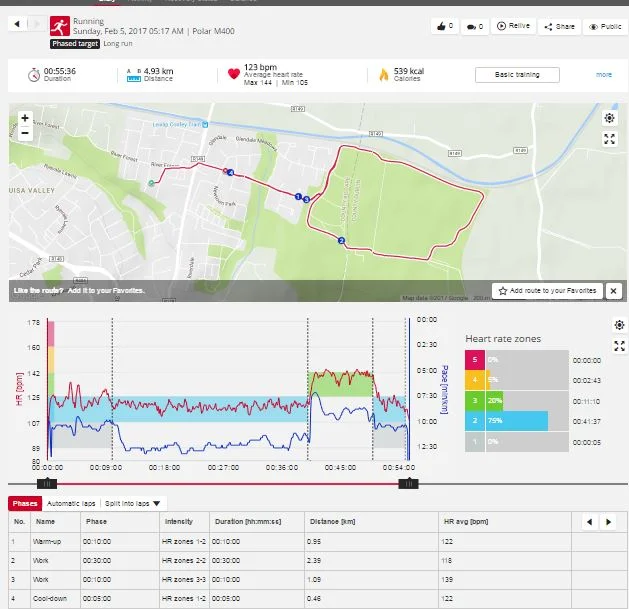Click the Relive button

coord(514,27)
